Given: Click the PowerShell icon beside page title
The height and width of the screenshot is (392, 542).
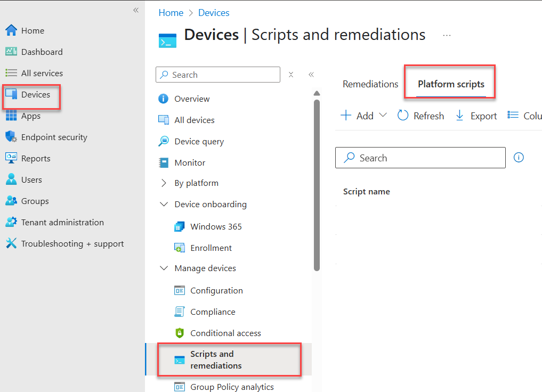Looking at the screenshot, I should pos(168,40).
